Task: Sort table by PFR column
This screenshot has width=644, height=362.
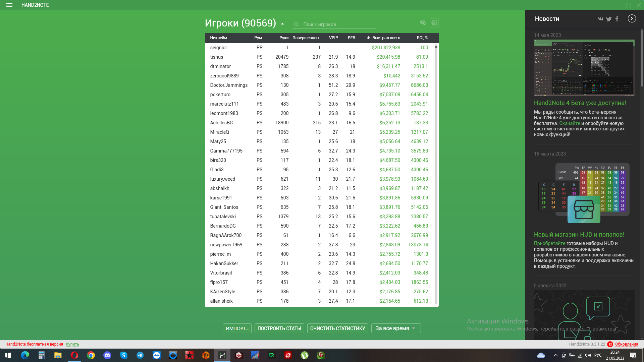Action: pyautogui.click(x=352, y=38)
